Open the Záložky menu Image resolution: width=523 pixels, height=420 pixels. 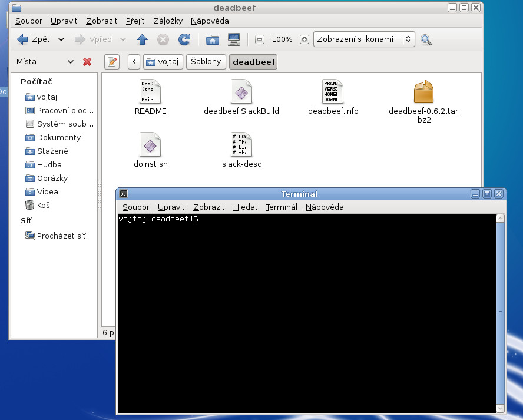coord(168,21)
